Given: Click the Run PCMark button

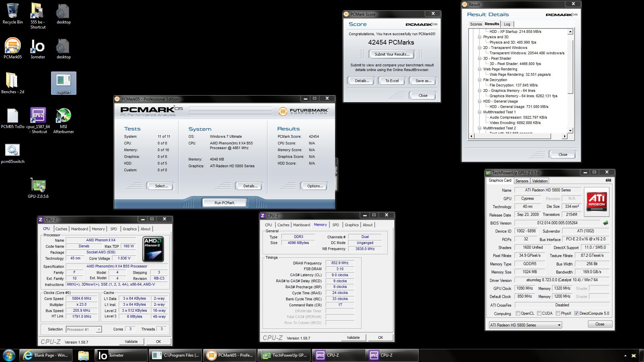Looking at the screenshot, I should click(224, 203).
